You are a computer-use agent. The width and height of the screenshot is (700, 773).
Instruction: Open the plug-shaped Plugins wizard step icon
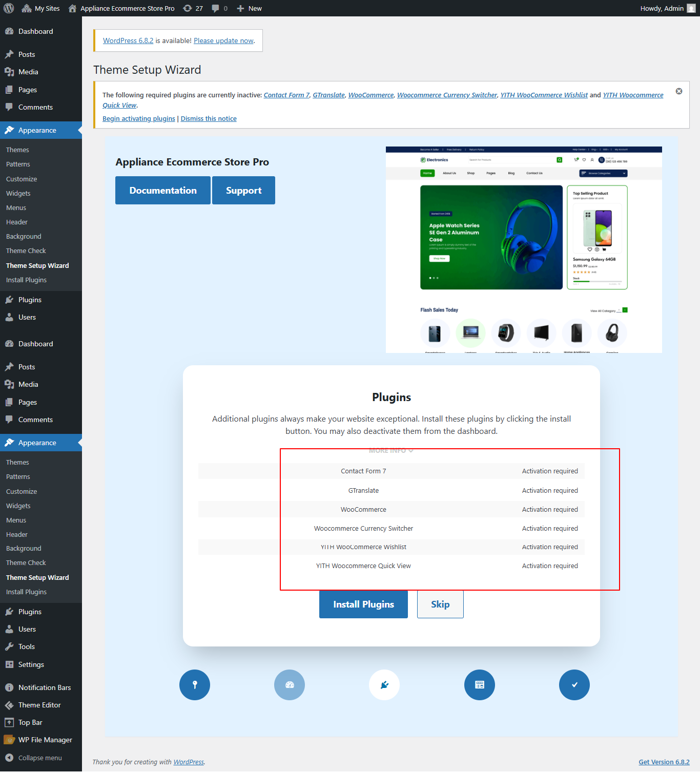click(x=384, y=685)
